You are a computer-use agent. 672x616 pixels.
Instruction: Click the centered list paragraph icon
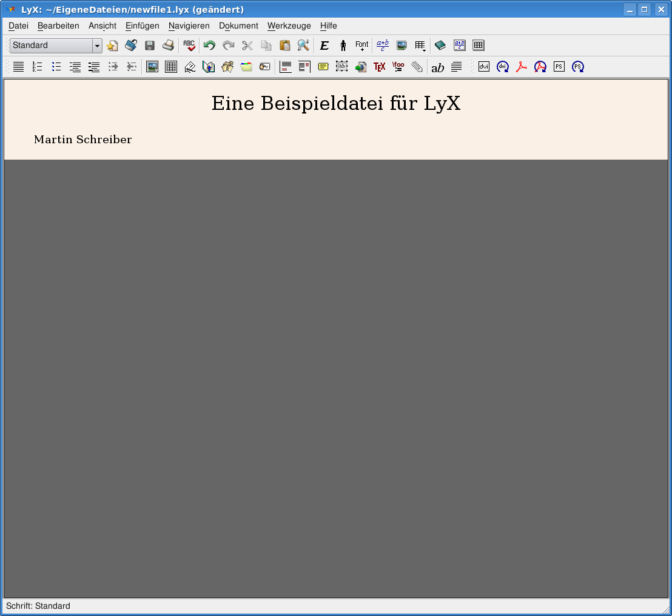(75, 67)
